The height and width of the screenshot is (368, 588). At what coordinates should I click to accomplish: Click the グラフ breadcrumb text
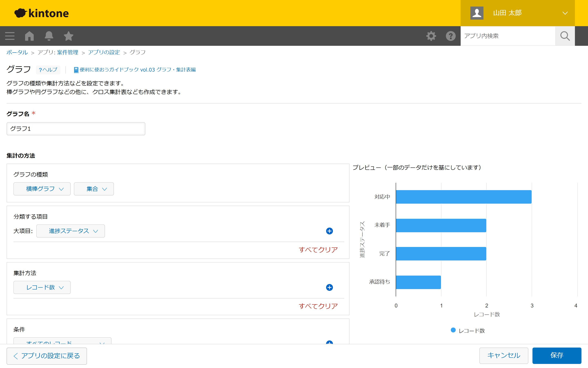138,52
